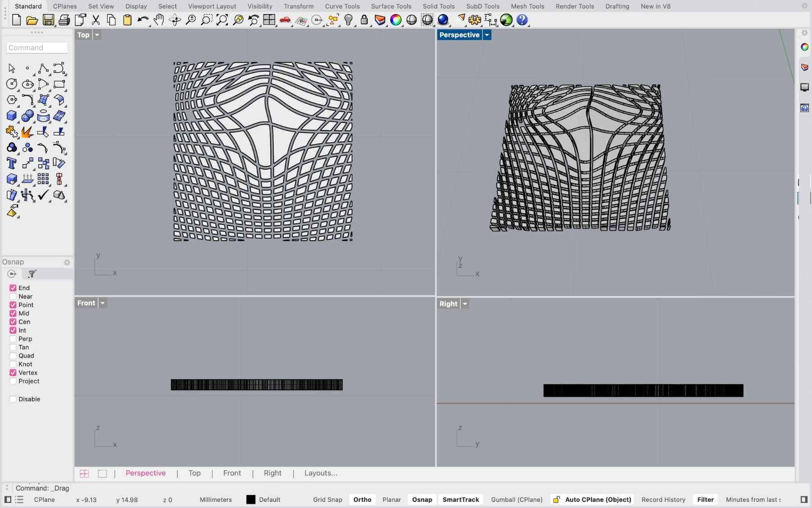Select the Text tool icon
The image size is (812, 508).
[12, 163]
